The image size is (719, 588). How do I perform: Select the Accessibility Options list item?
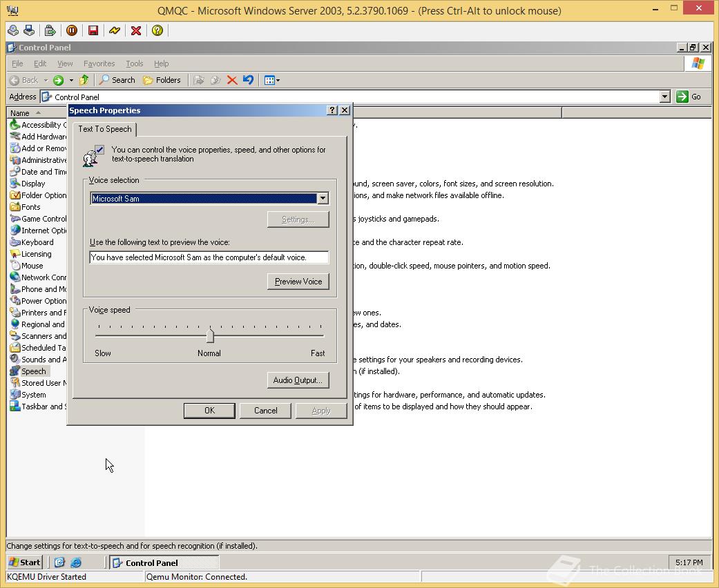point(37,125)
